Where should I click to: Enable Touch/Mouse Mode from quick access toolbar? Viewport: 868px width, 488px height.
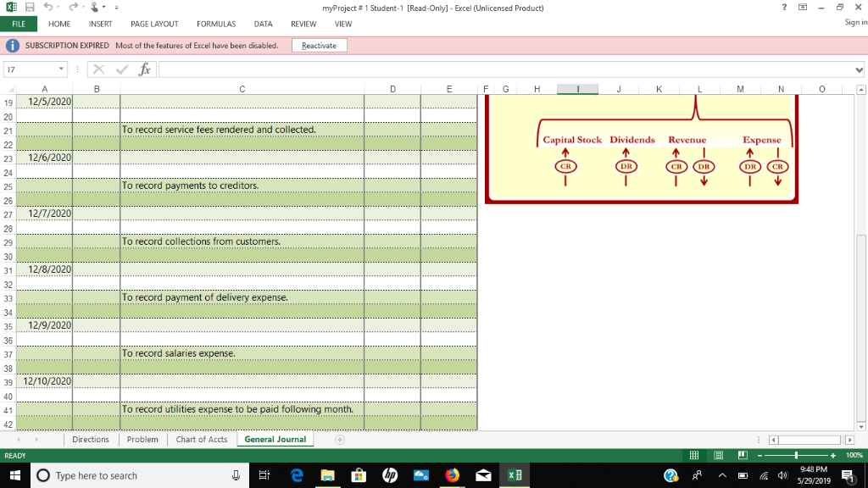[x=95, y=8]
